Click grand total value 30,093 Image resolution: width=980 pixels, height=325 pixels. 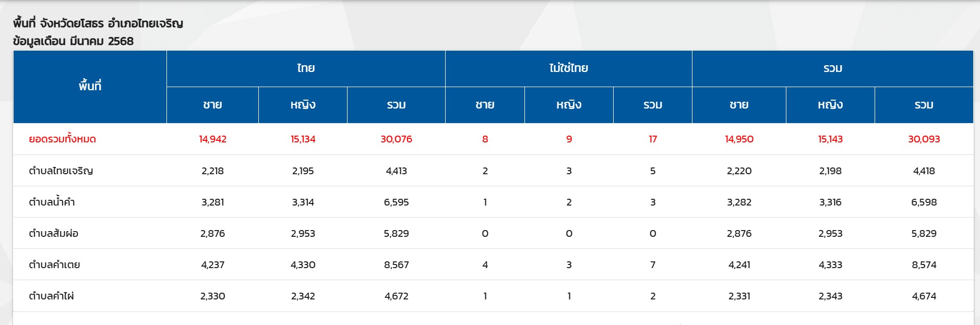(924, 139)
